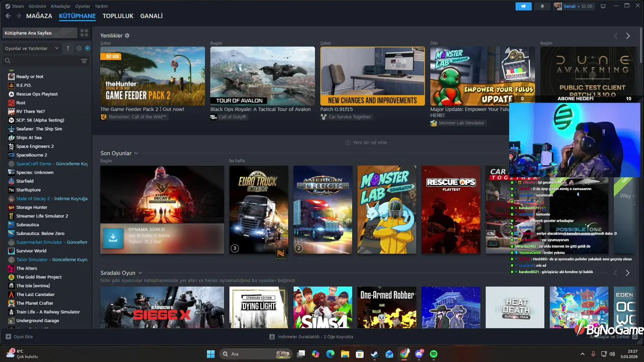Toggle the recent-activity clock filter

79,48
